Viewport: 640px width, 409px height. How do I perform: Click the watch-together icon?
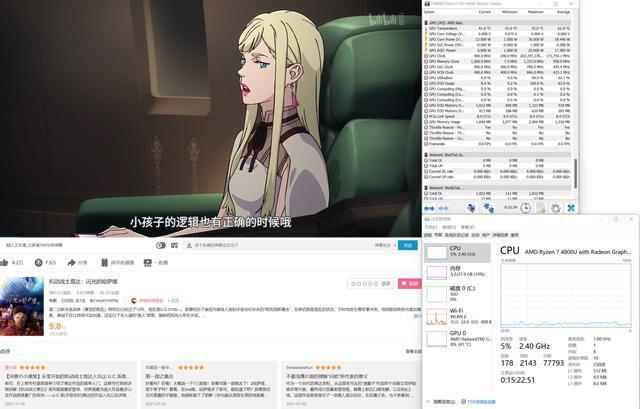(148, 262)
